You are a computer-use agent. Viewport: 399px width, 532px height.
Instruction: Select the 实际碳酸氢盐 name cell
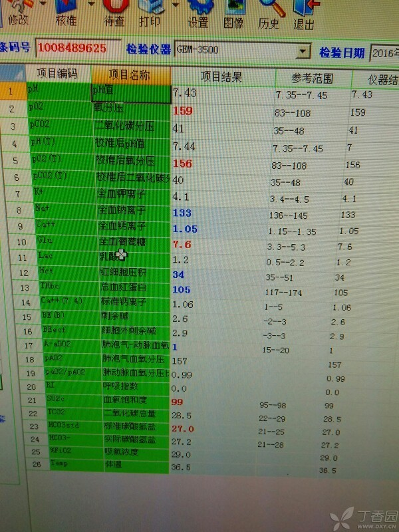point(136,440)
